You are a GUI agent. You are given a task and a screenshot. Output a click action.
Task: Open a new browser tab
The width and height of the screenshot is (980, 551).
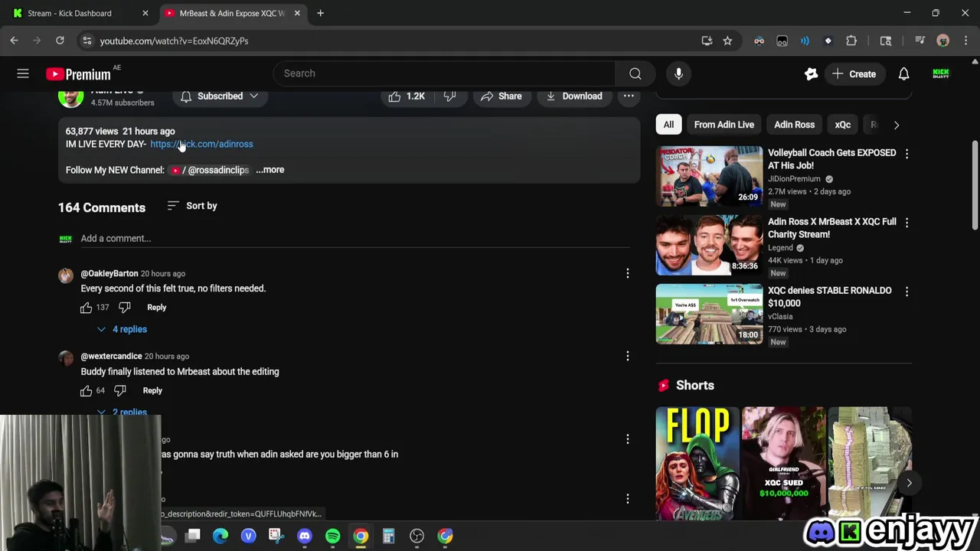click(320, 13)
